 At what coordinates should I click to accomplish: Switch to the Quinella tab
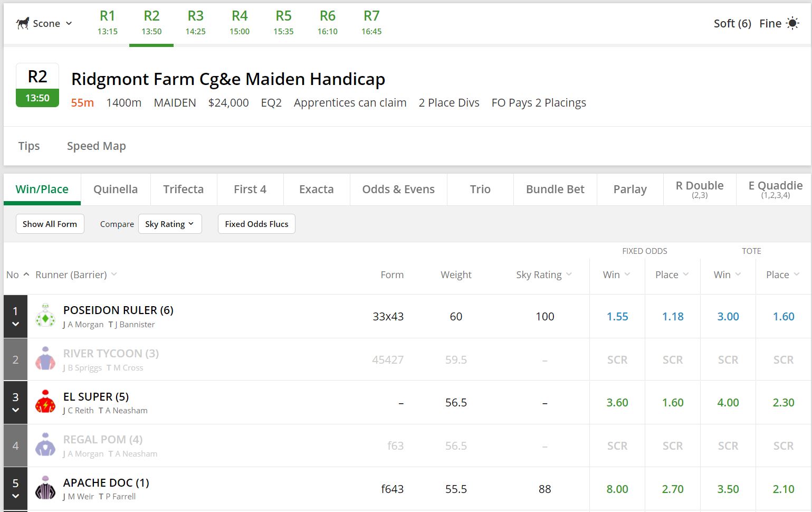116,189
